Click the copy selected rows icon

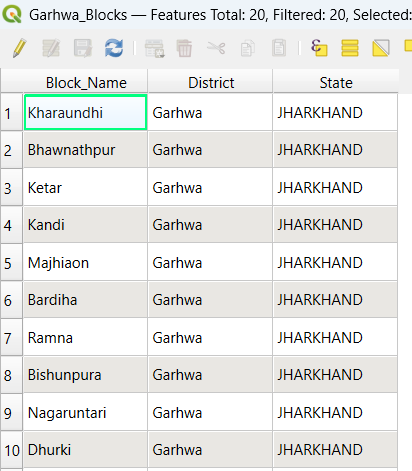248,48
